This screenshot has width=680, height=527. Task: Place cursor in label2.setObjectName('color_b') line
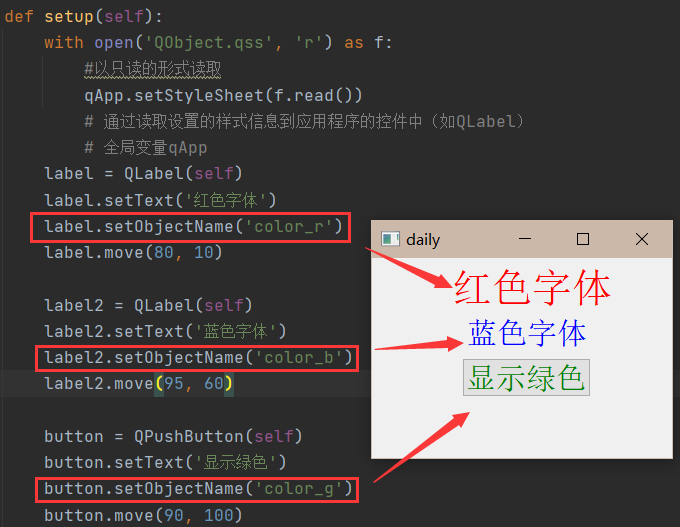(x=198, y=358)
